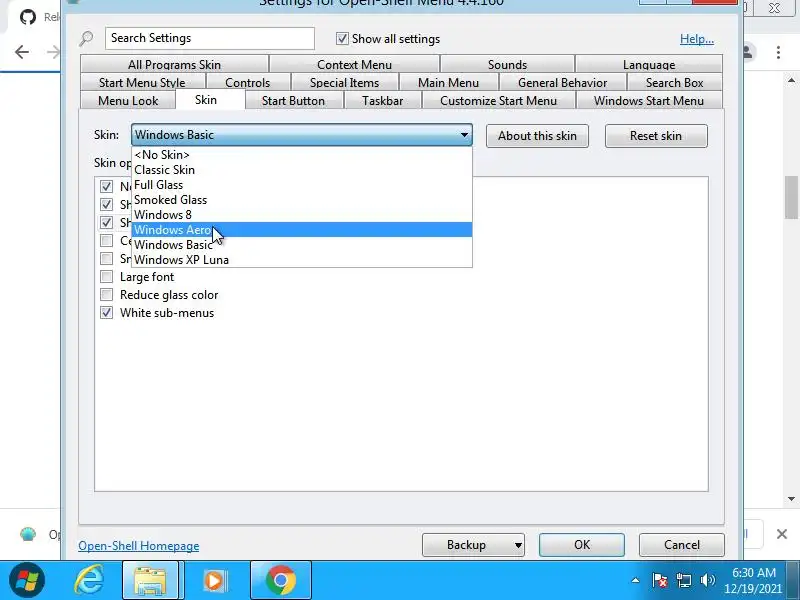Click the volume speaker tray icon
Screen dimensions: 800x600
[x=707, y=580]
